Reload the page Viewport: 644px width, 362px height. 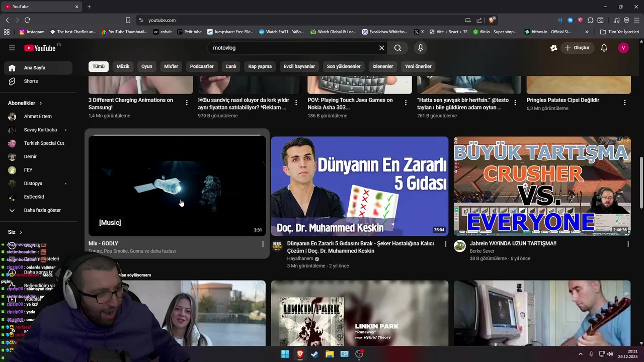[x=27, y=20]
